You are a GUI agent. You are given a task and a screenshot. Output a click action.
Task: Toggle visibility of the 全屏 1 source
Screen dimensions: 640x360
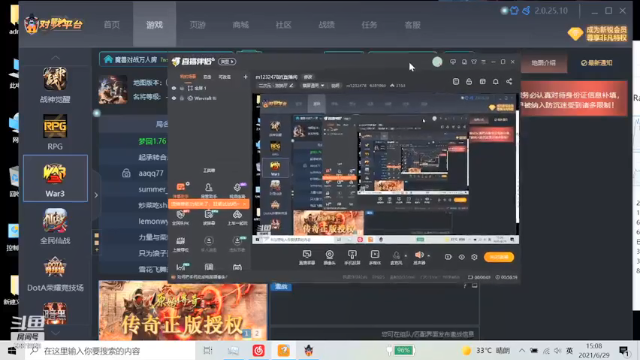tap(174, 88)
